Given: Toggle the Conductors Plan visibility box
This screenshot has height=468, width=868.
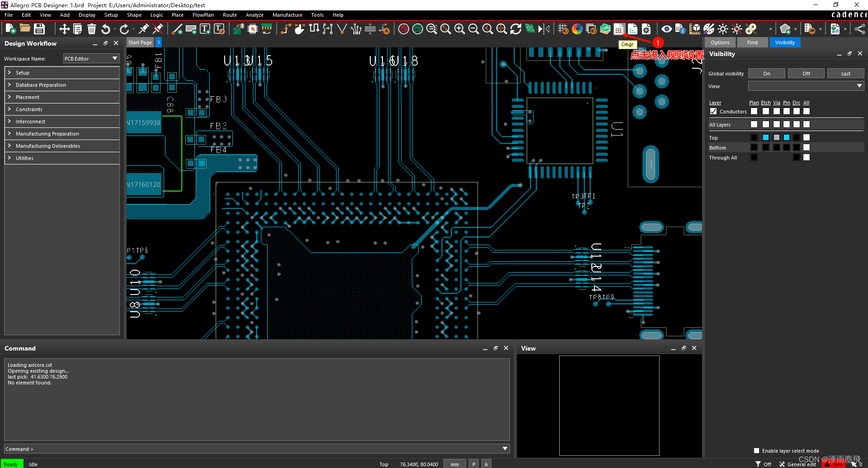Looking at the screenshot, I should [x=754, y=111].
